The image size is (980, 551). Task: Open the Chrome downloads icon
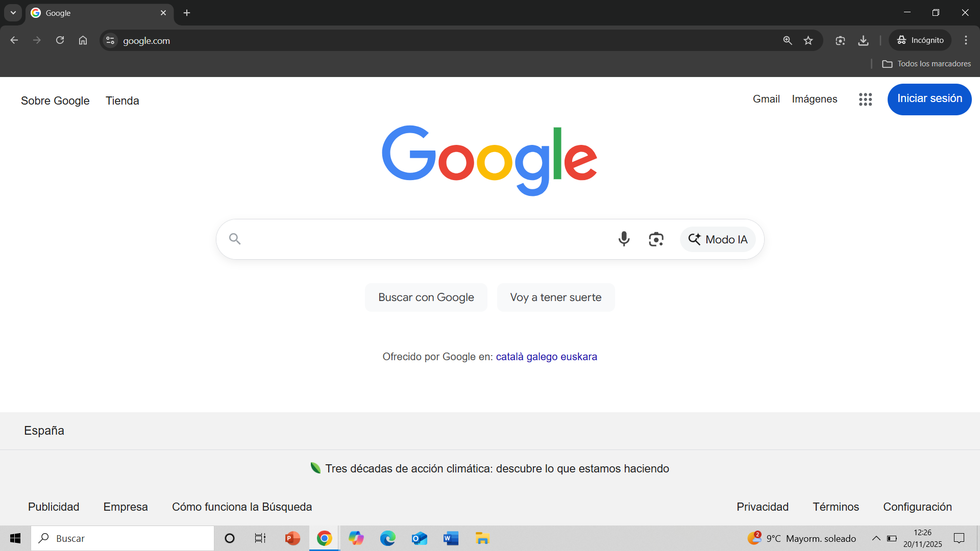pyautogui.click(x=863, y=40)
